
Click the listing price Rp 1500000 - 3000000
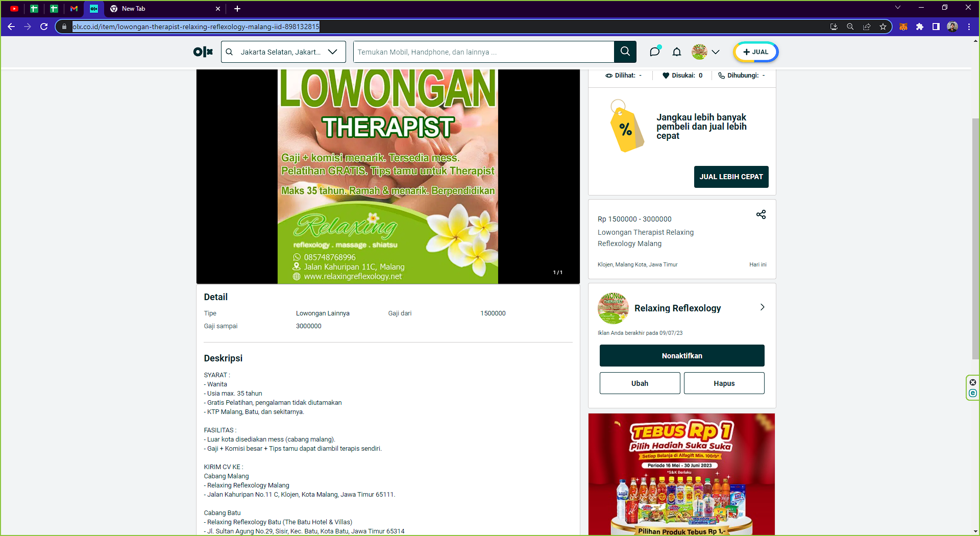coord(635,219)
